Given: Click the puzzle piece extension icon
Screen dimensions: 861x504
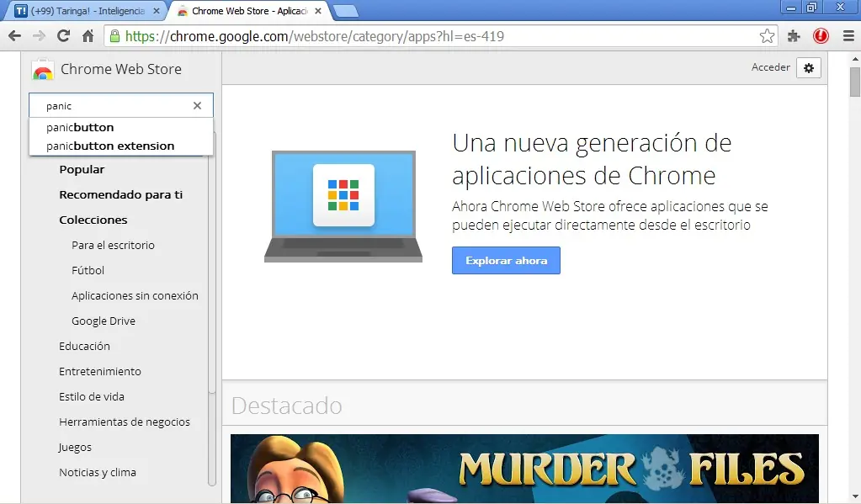Looking at the screenshot, I should pos(794,36).
